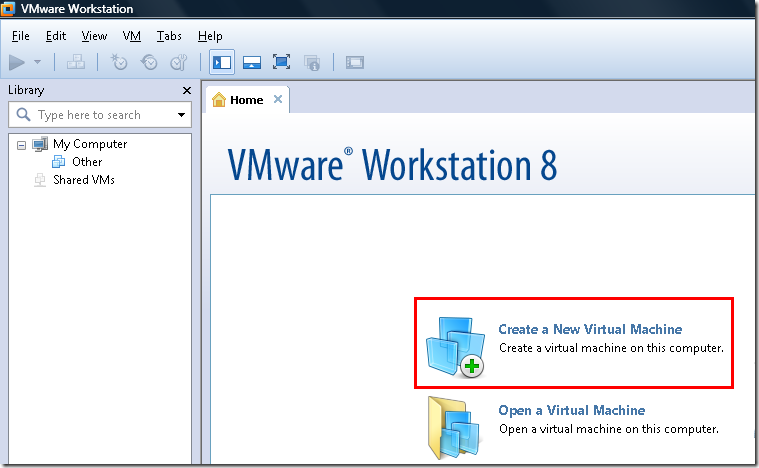Click the console view toolbar icon
The width and height of the screenshot is (759, 468).
pos(355,62)
